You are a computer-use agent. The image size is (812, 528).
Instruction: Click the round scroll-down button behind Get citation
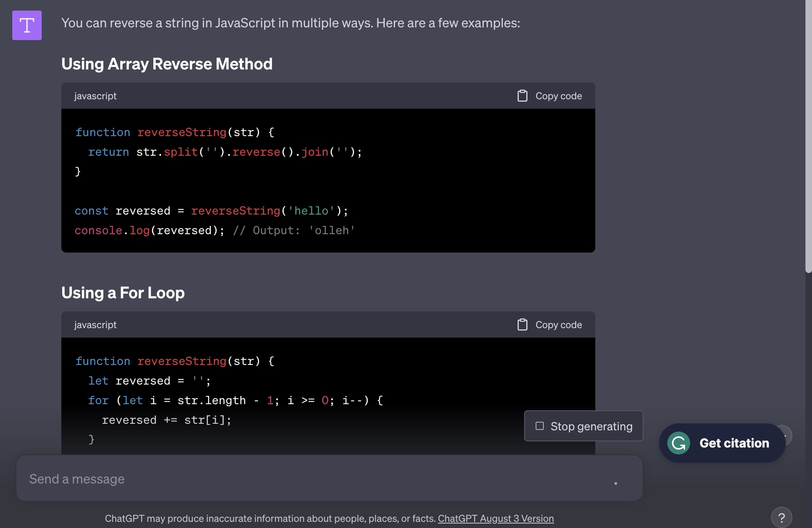click(787, 434)
